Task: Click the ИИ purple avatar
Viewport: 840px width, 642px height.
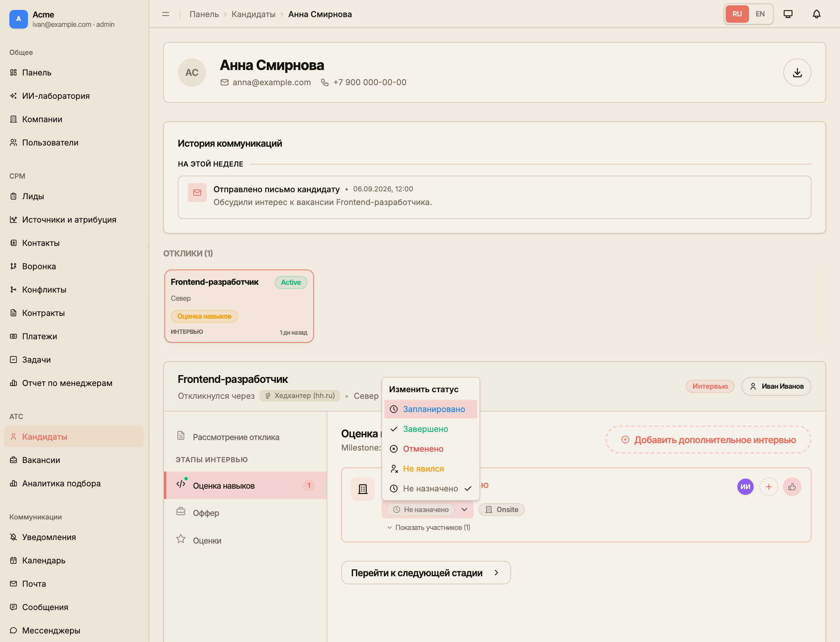Action: 745,487
